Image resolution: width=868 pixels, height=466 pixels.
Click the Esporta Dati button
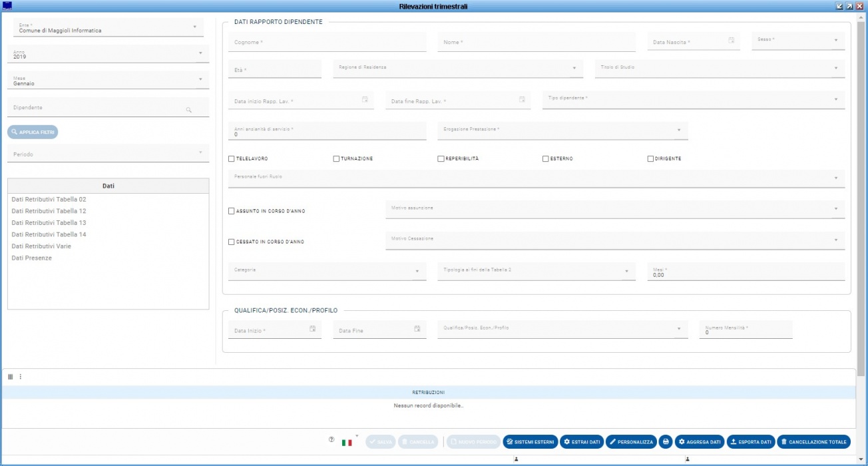click(x=750, y=442)
